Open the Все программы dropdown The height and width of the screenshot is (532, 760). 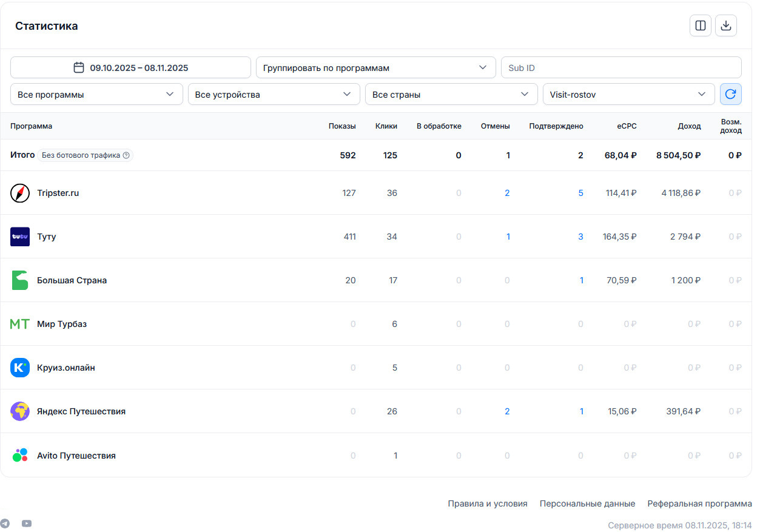(x=96, y=95)
